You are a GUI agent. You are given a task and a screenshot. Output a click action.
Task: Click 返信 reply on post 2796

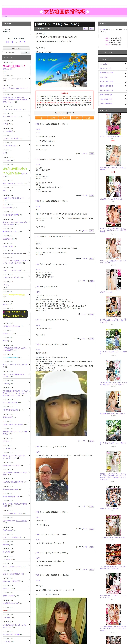92,195
